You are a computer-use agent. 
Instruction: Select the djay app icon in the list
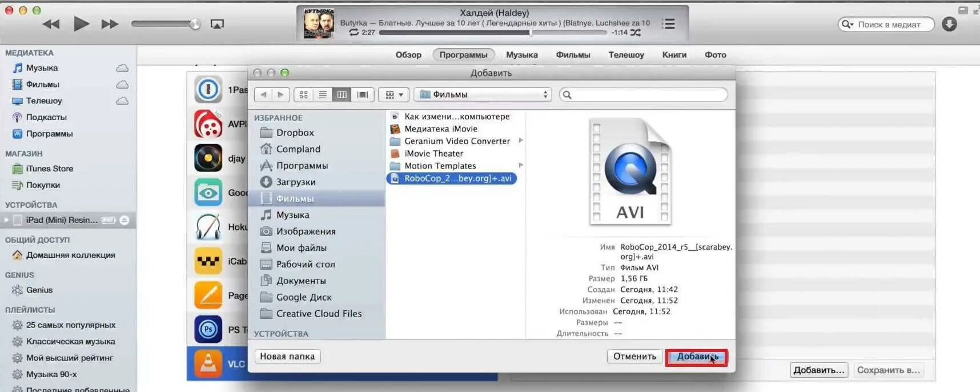(x=208, y=158)
